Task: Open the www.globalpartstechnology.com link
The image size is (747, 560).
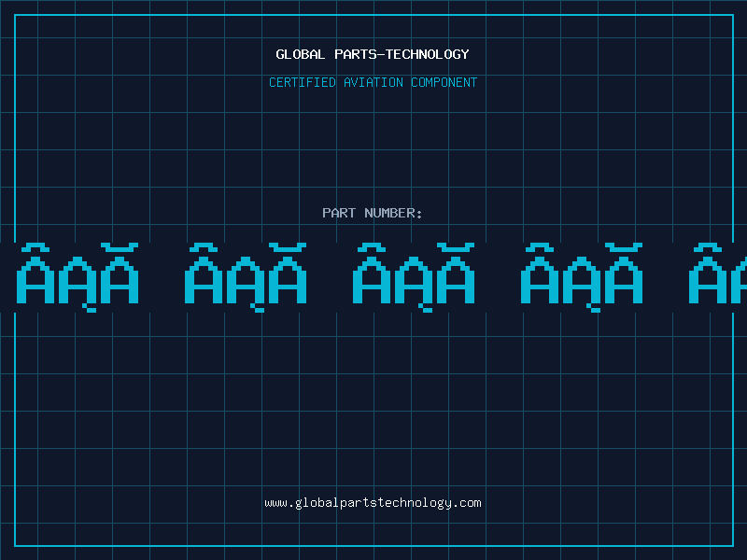Action: pos(373,503)
